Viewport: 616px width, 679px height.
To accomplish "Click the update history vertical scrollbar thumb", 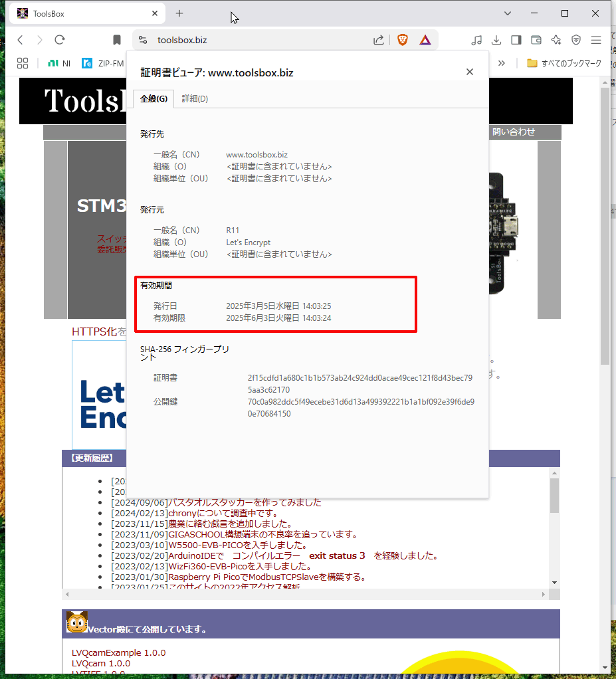I will coord(554,496).
